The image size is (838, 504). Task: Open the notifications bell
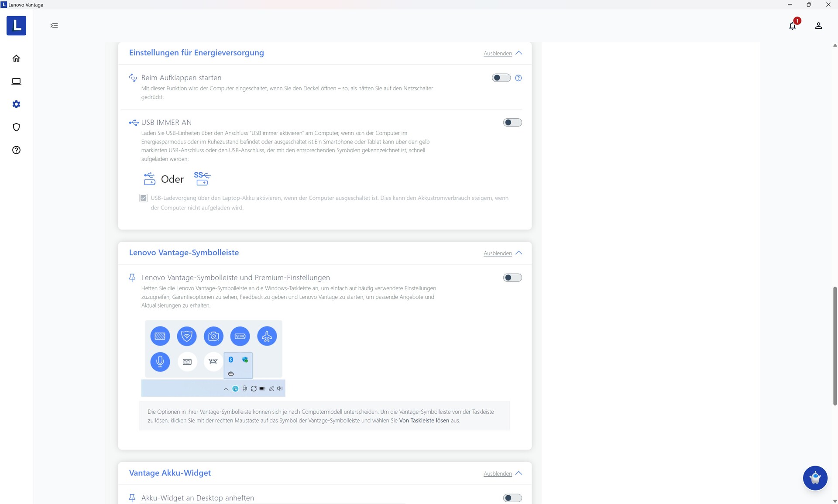point(792,26)
